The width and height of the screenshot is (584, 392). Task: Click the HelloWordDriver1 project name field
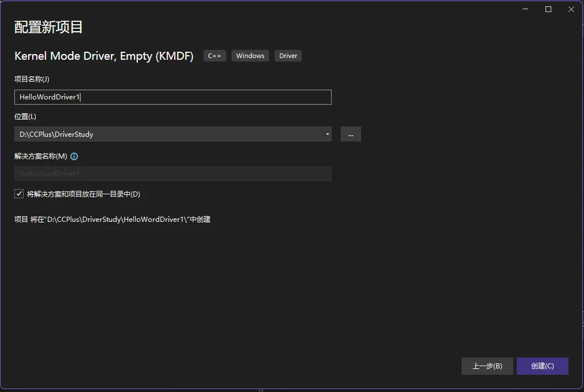click(172, 97)
